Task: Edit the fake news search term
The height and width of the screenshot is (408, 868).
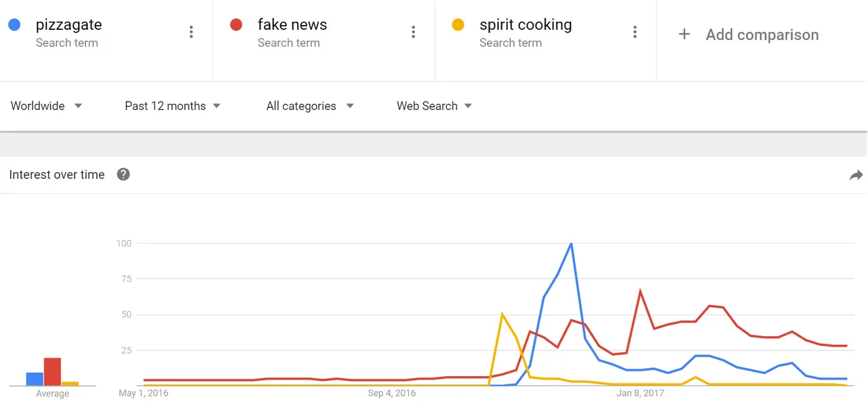Action: (x=292, y=25)
